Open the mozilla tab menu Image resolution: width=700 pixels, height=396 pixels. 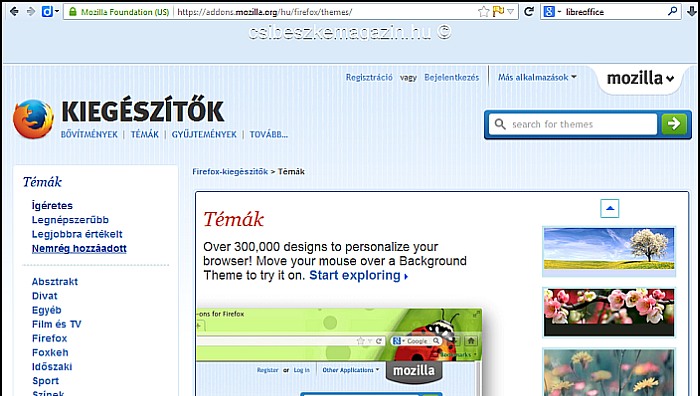[x=640, y=78]
